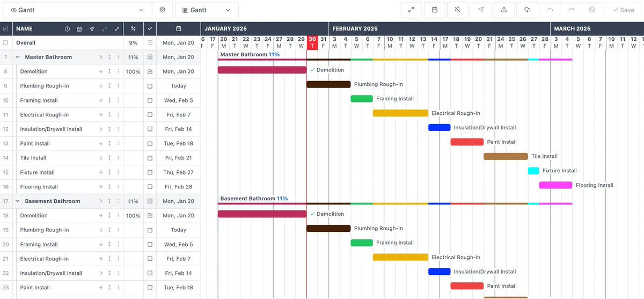Toggle Master Bathroom completion status box
This screenshot has width=644, height=299.
tap(150, 57)
